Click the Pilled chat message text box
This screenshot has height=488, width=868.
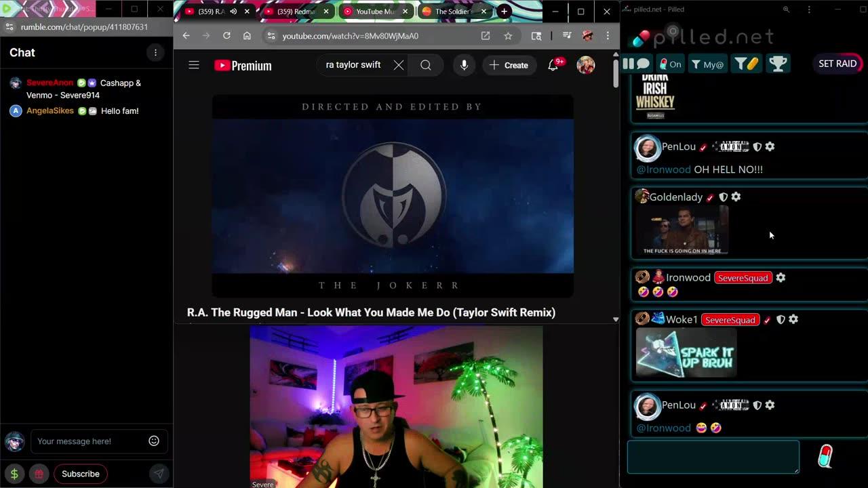(x=713, y=457)
